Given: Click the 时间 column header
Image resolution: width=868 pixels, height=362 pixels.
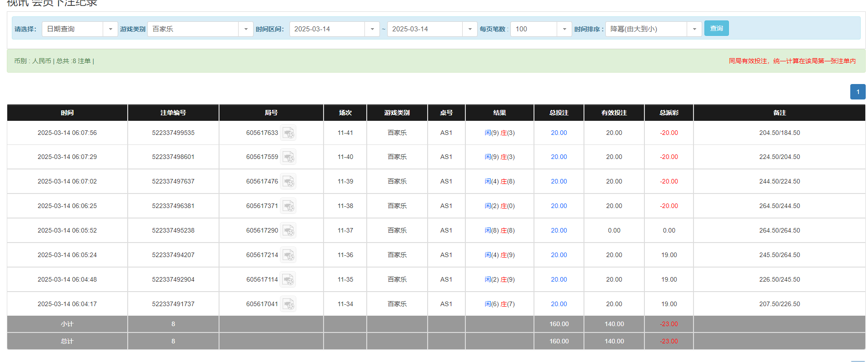Looking at the screenshot, I should [x=67, y=113].
